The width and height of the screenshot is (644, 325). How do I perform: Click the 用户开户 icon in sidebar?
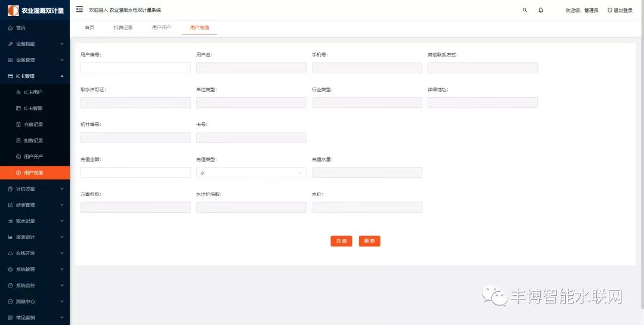tap(18, 157)
